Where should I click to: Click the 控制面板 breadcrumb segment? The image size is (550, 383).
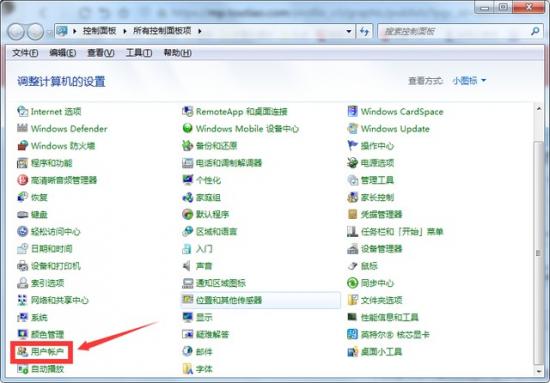[x=100, y=31]
